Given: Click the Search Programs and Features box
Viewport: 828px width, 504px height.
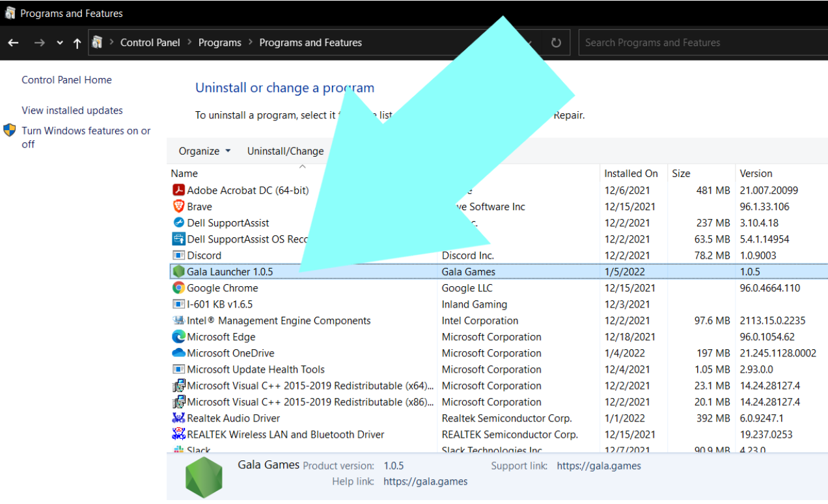Looking at the screenshot, I should point(703,43).
